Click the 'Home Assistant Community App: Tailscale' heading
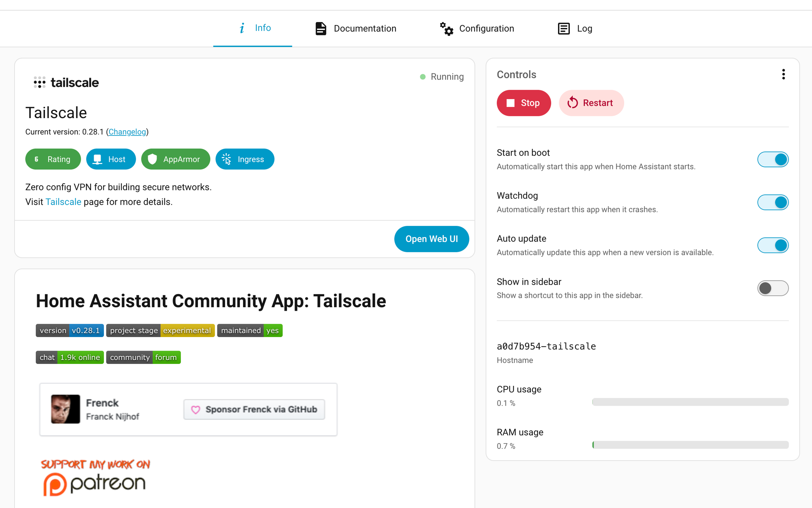 (211, 301)
